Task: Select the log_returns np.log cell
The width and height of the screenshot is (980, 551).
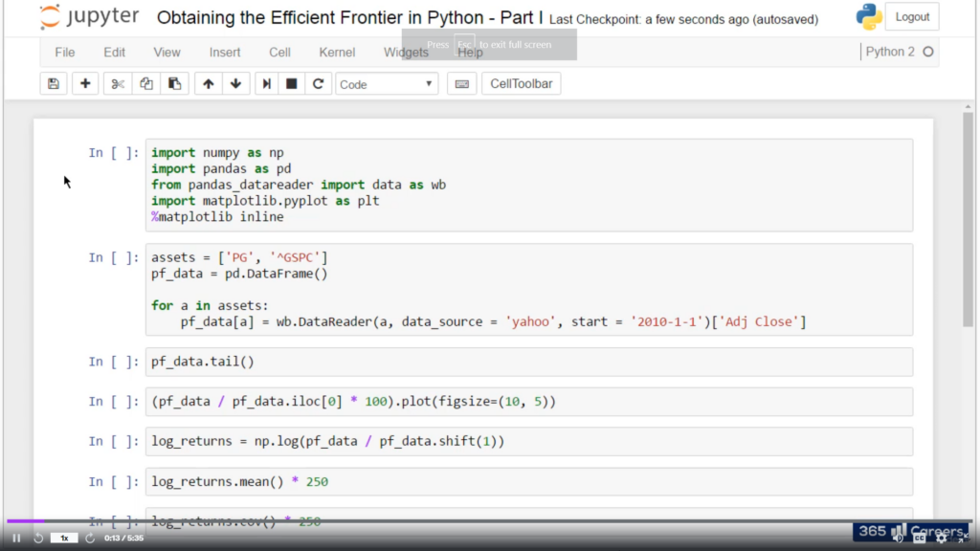Action: (528, 442)
